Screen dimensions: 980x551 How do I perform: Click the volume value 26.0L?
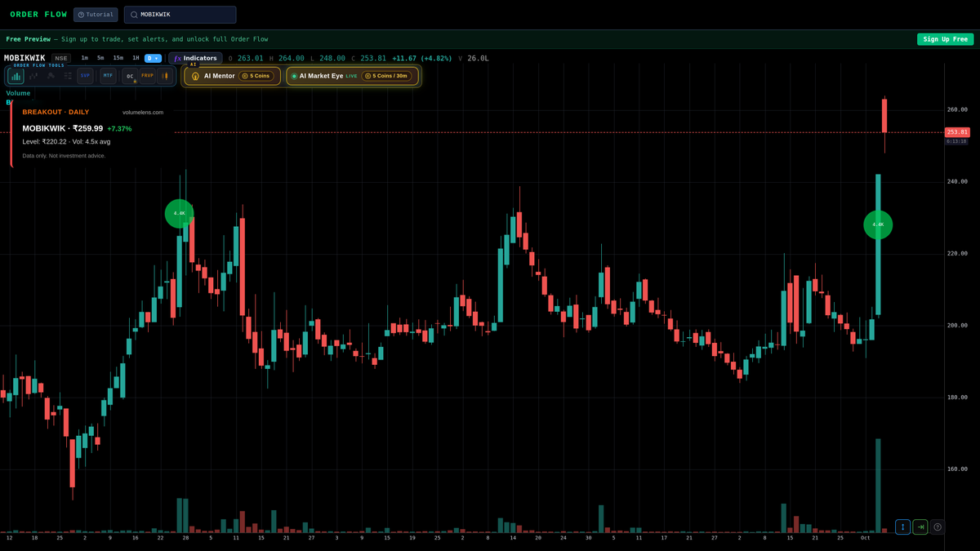479,58
